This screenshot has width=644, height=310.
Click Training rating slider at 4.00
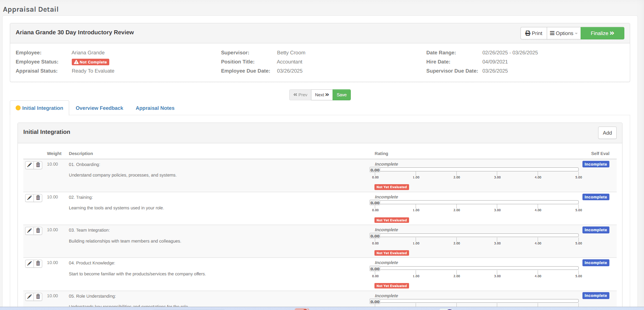(x=538, y=202)
